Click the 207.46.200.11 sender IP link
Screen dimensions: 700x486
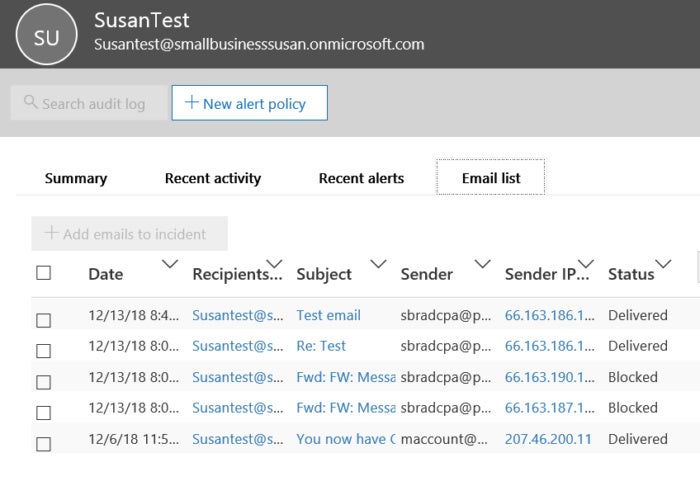click(548, 439)
